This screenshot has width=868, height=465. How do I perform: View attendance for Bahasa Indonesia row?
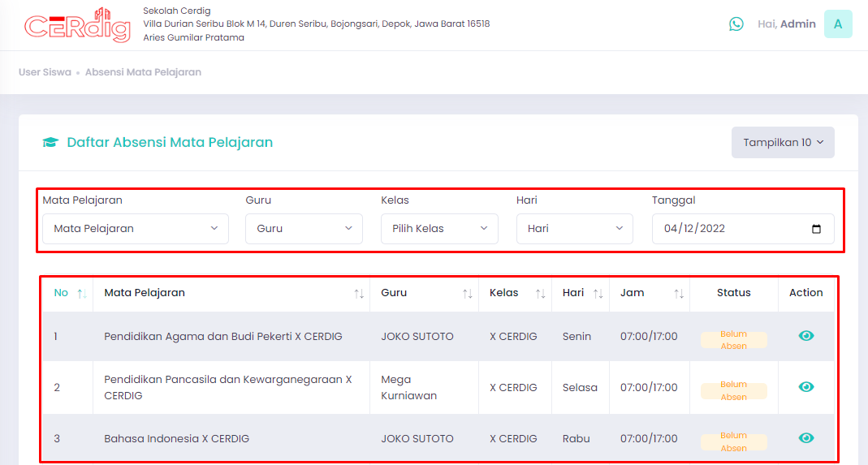pyautogui.click(x=806, y=438)
